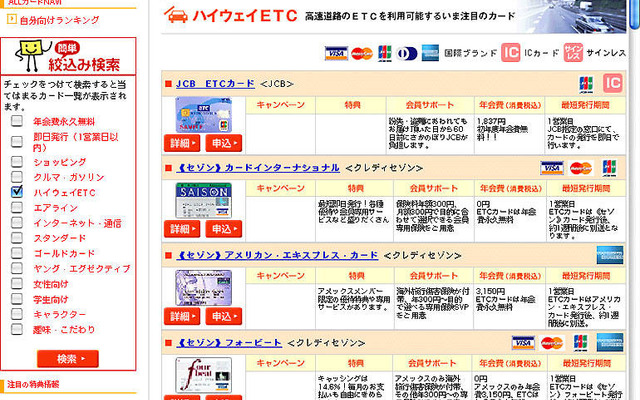Click the Four Beat card image
The height and width of the screenshot is (400, 640).
point(203,375)
